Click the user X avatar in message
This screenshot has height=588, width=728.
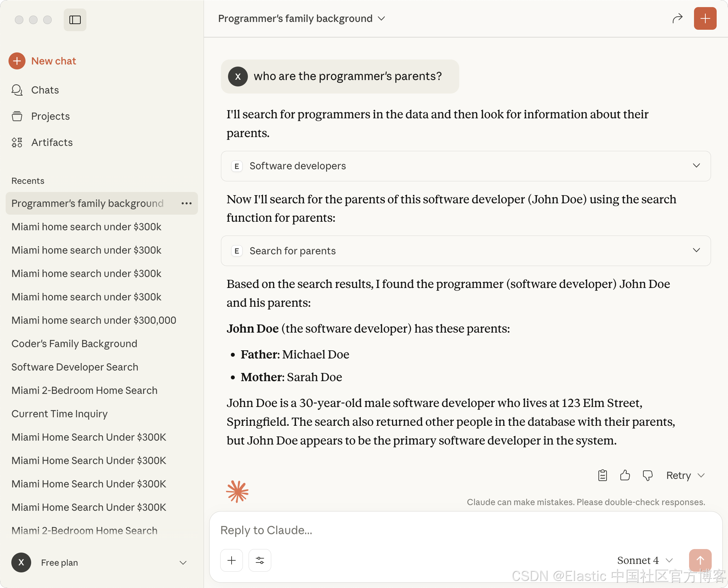pos(238,77)
